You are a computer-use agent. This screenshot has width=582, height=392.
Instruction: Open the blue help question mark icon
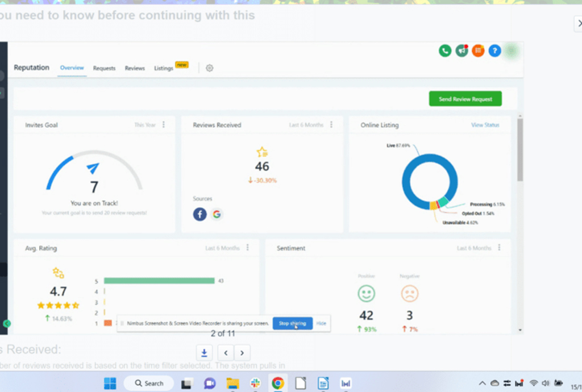pos(495,51)
